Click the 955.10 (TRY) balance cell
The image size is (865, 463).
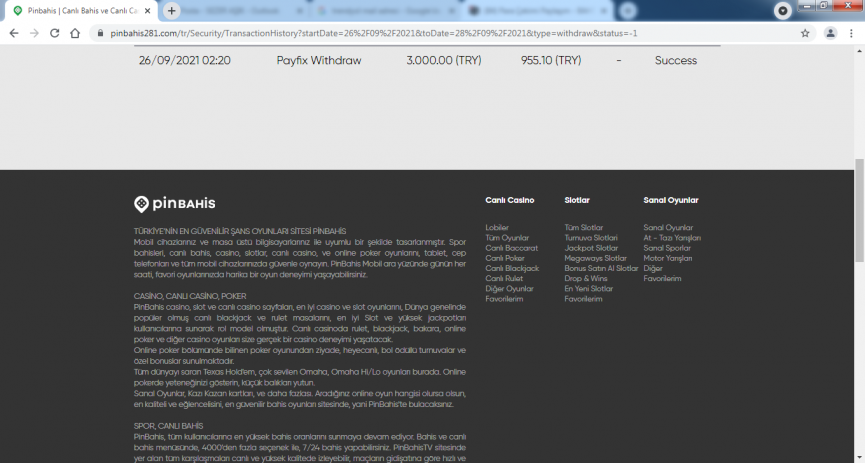click(x=551, y=60)
